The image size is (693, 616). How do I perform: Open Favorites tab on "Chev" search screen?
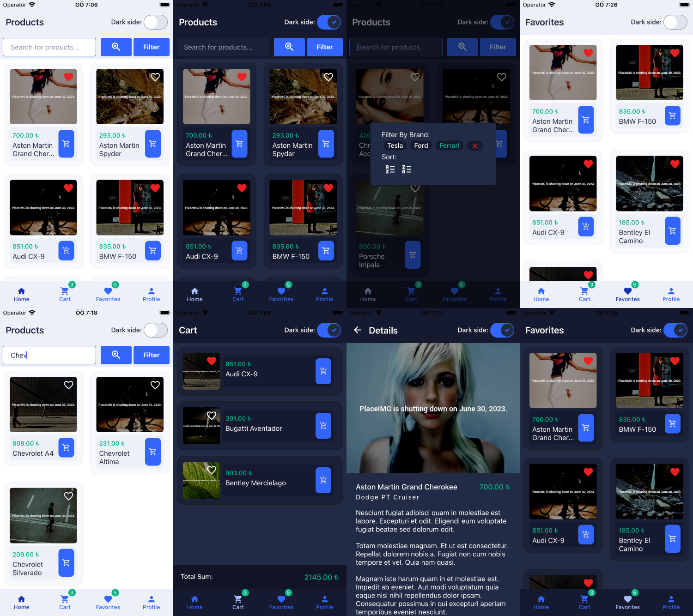pyautogui.click(x=108, y=602)
